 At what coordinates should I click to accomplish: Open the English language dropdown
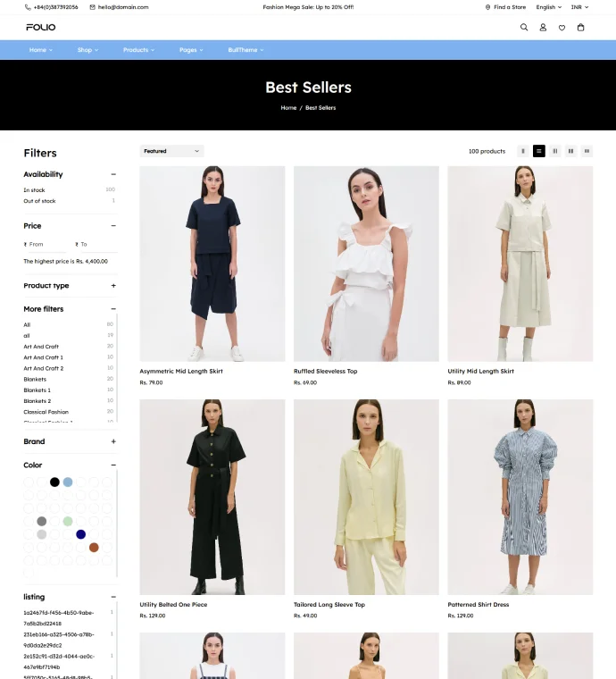pyautogui.click(x=548, y=7)
